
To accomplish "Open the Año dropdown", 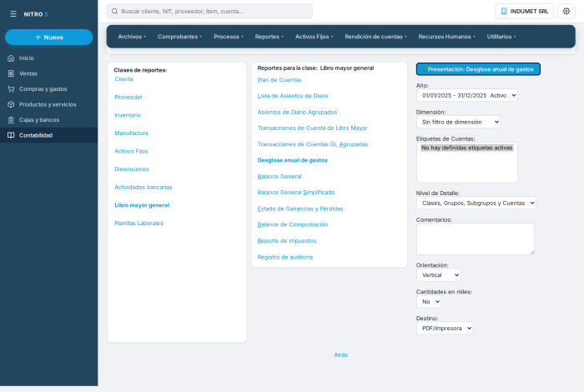I will coord(466,95).
